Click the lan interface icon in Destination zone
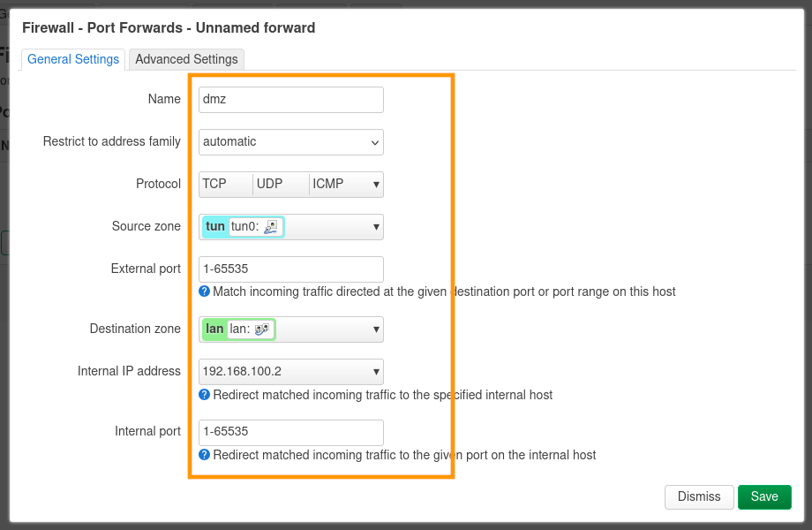 point(261,329)
